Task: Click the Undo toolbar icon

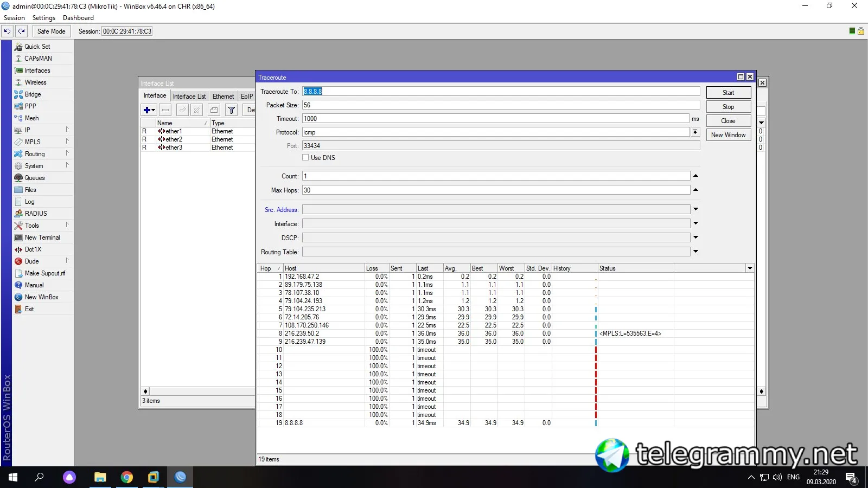Action: click(x=7, y=31)
